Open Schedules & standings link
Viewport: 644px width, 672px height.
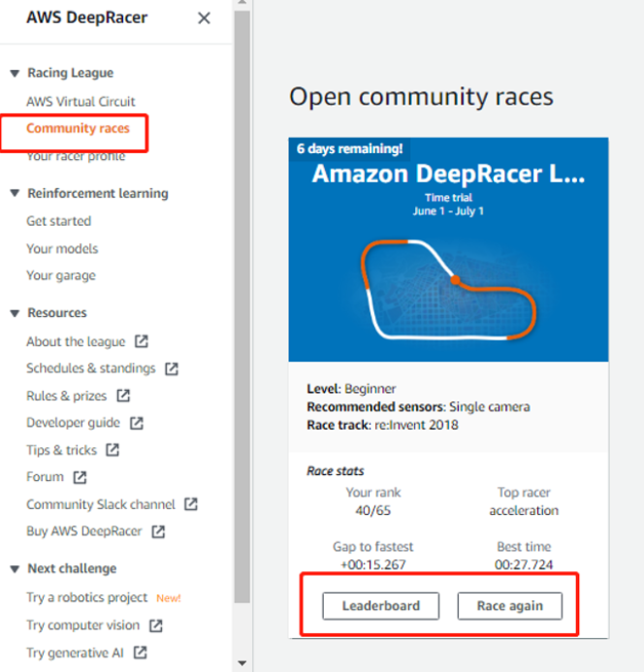(91, 368)
